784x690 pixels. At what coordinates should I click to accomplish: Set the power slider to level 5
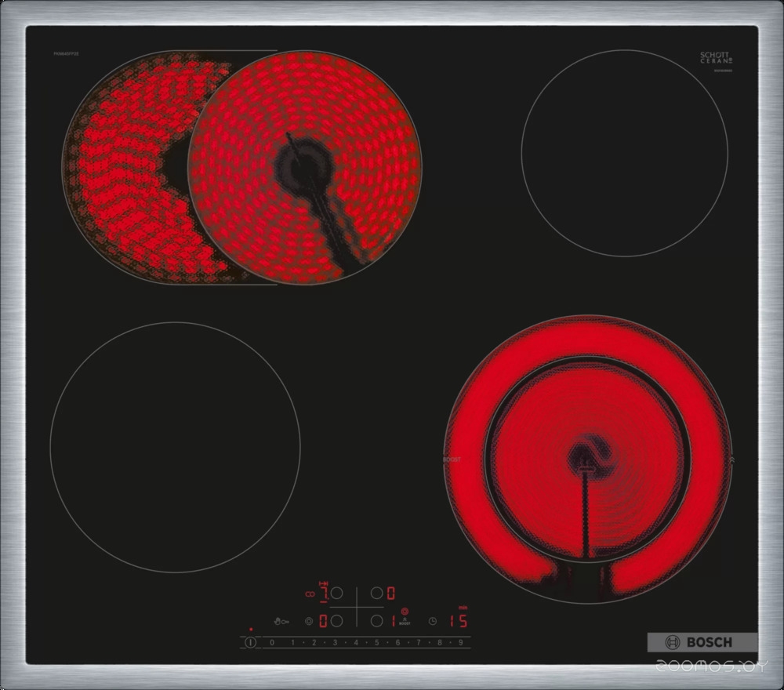pos(377,642)
